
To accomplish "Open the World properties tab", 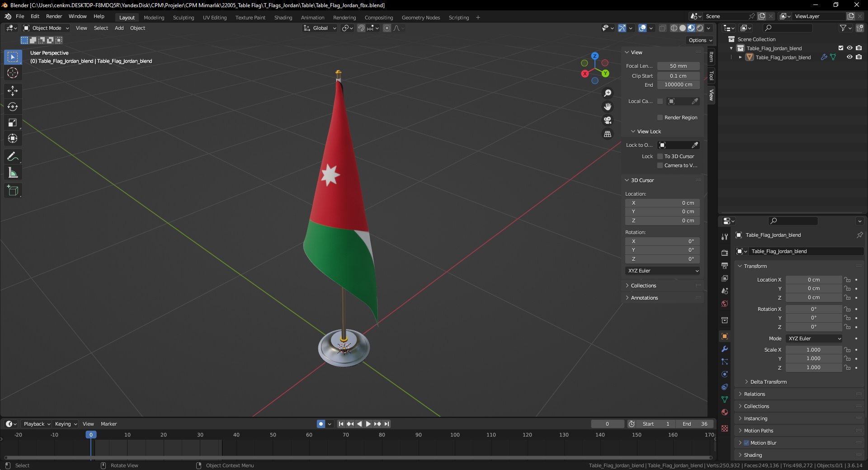I will pos(725,303).
